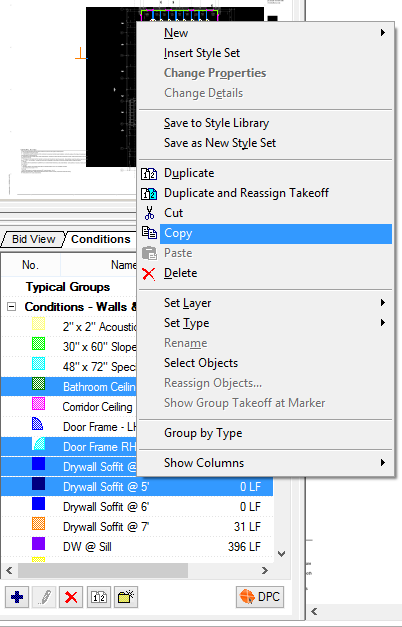The image size is (402, 627).
Task: Click the Duplicate and Reassign Takeoff icon
Action: [149, 193]
